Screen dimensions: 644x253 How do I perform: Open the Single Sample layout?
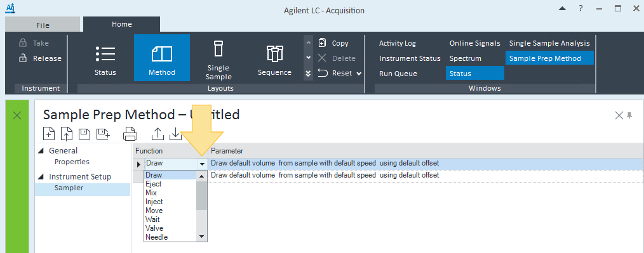[x=218, y=58]
